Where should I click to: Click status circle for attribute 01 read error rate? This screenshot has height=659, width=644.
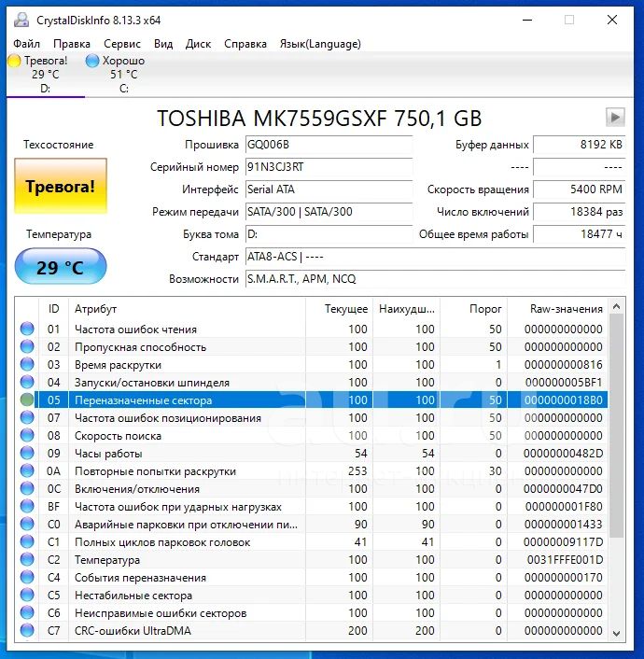(27, 329)
